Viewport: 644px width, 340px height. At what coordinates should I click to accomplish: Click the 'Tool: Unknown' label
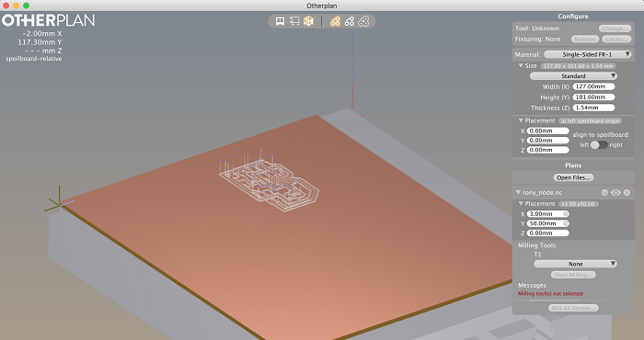536,28
